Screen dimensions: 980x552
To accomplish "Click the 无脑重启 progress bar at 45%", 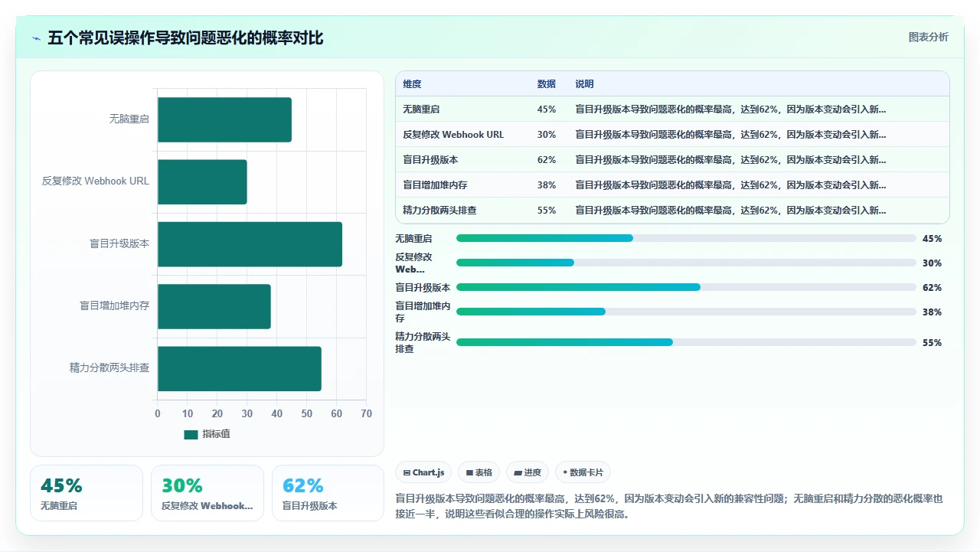I will [x=686, y=238].
